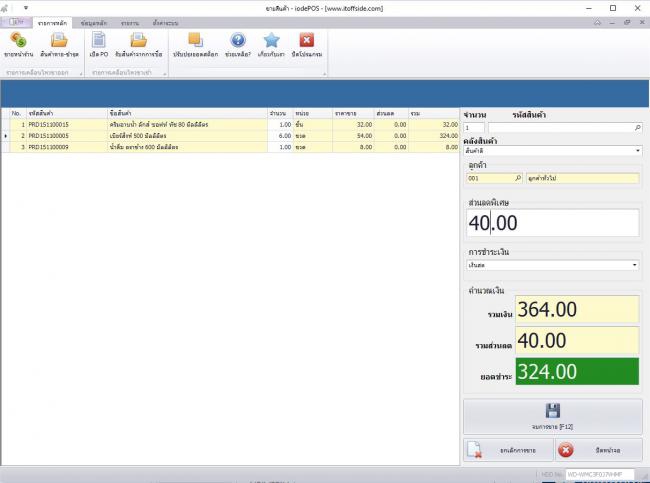
Task: Click the price cell 32.00 in row 1
Action: (353, 124)
